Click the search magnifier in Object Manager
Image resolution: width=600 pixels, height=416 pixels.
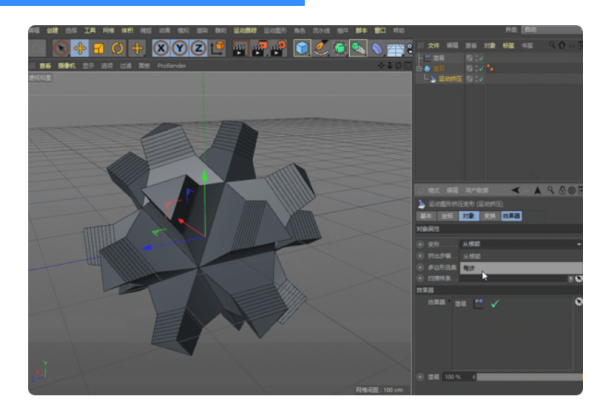point(550,45)
